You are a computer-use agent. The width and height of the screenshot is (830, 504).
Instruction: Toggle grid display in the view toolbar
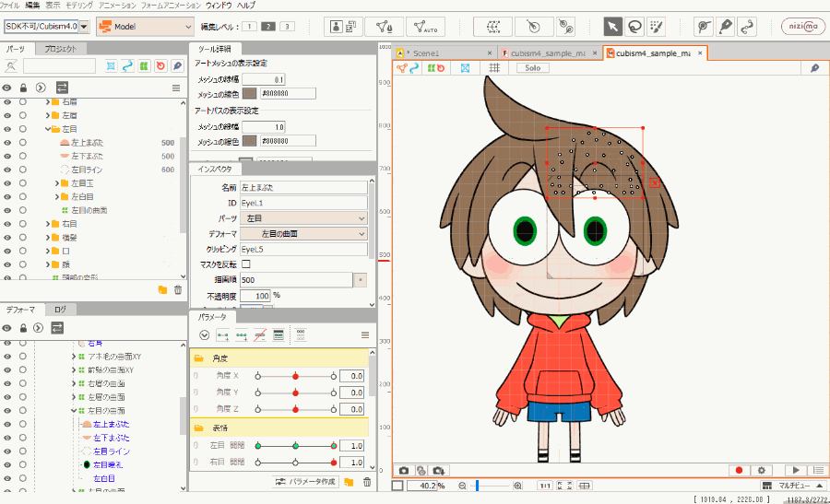494,67
